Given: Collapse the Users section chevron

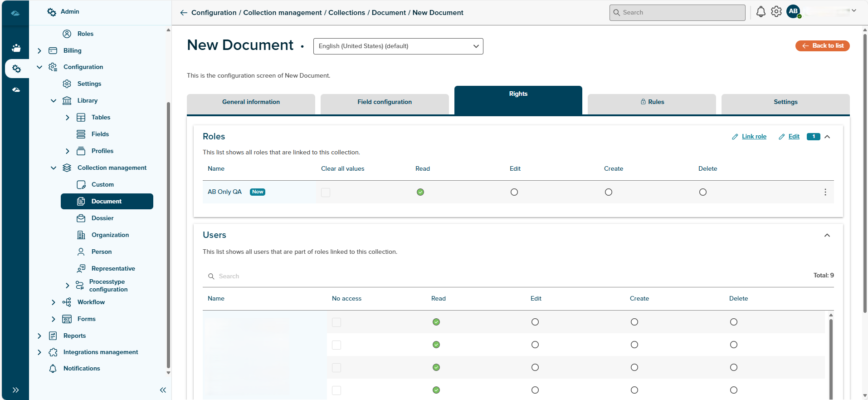Looking at the screenshot, I should click(x=827, y=235).
